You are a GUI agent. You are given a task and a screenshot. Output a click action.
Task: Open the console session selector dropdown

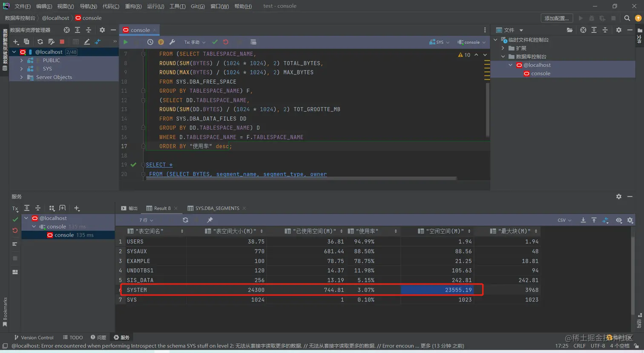tap(471, 42)
